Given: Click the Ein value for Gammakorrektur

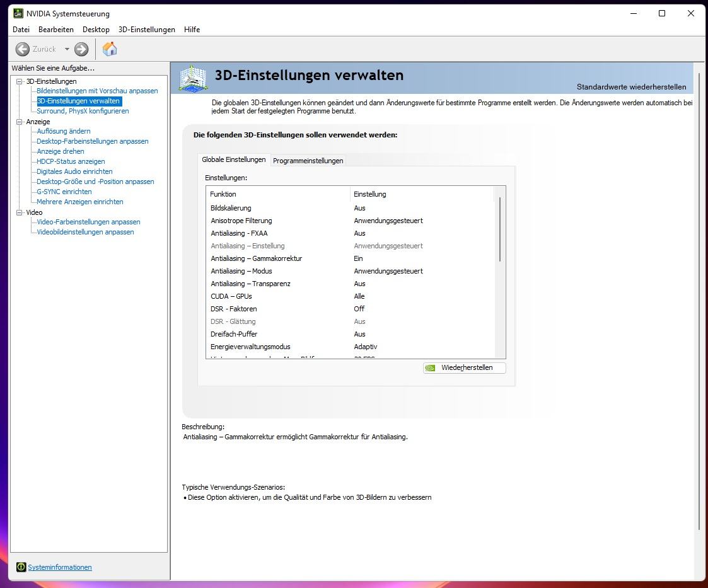Looking at the screenshot, I should 358,258.
